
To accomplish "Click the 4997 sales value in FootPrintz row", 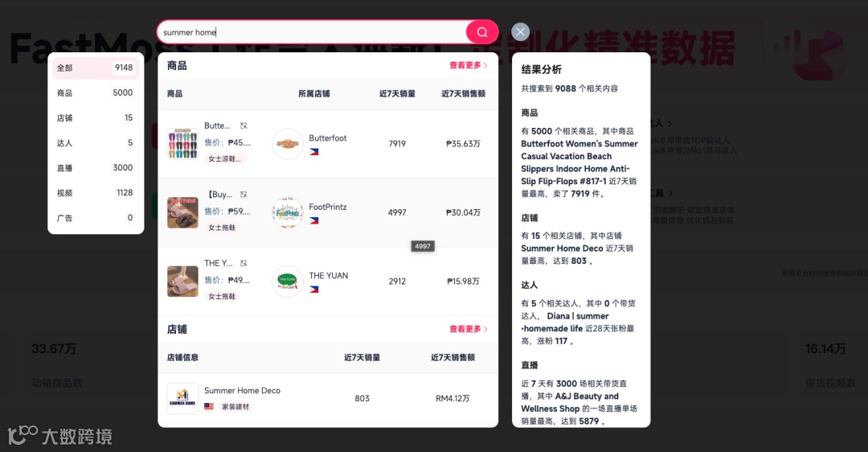I will [397, 212].
